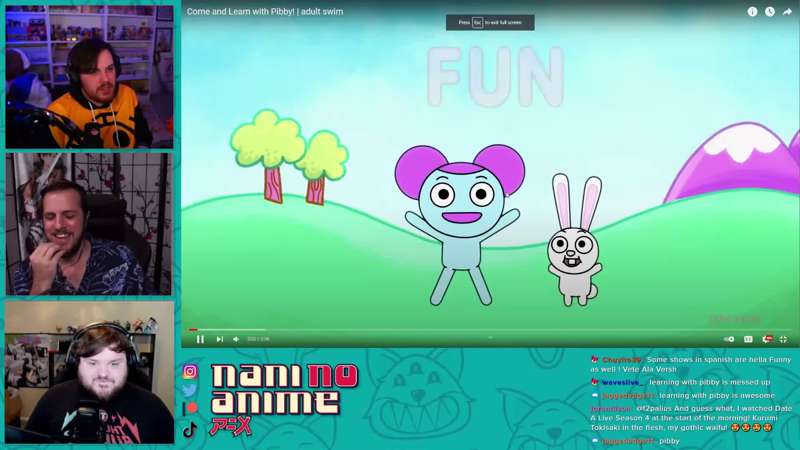Toggle the autoplay switch
The width and height of the screenshot is (800, 450).
click(x=729, y=339)
